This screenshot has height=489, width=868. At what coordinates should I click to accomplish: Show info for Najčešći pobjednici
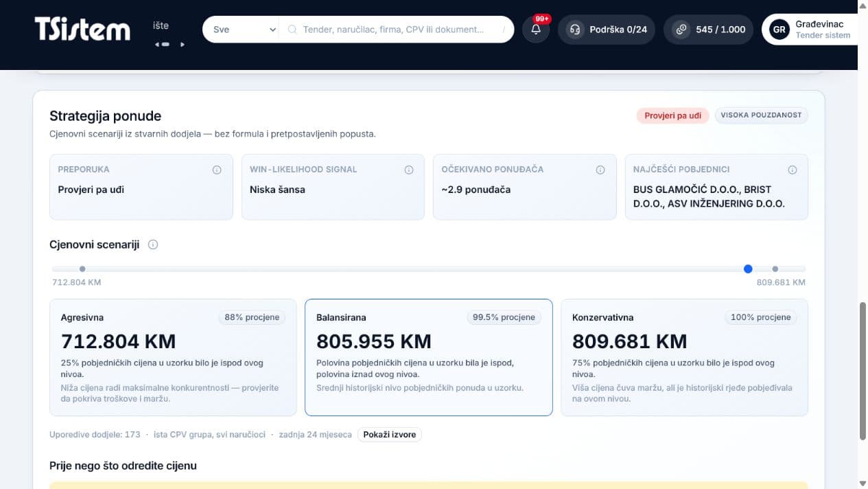793,170
